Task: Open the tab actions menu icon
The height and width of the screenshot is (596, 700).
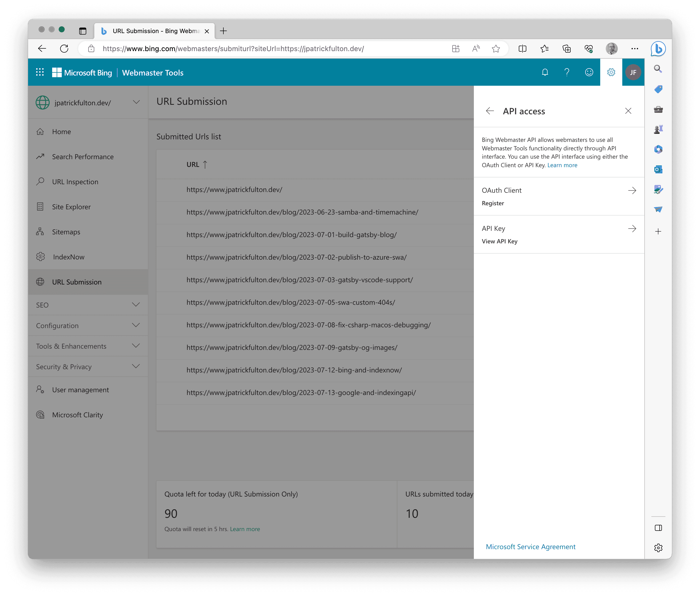Action: 83,31
